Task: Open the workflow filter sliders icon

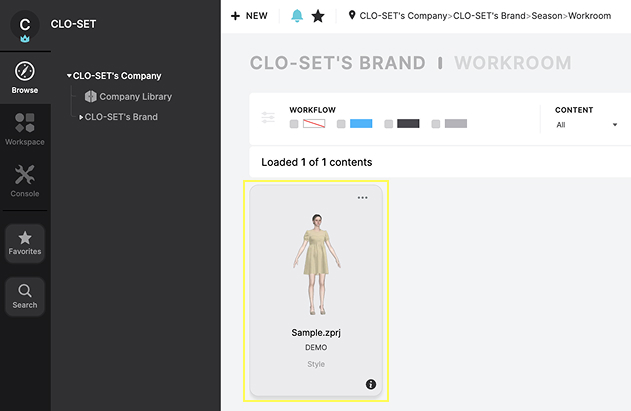Action: pos(268,118)
